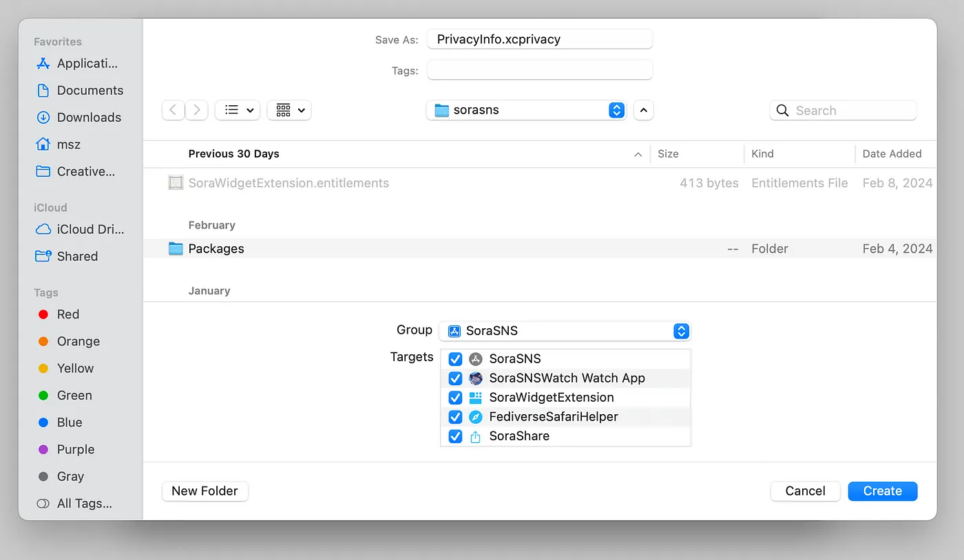Open the Group SoraSNS dropdown
This screenshot has height=560, width=964.
pos(565,331)
